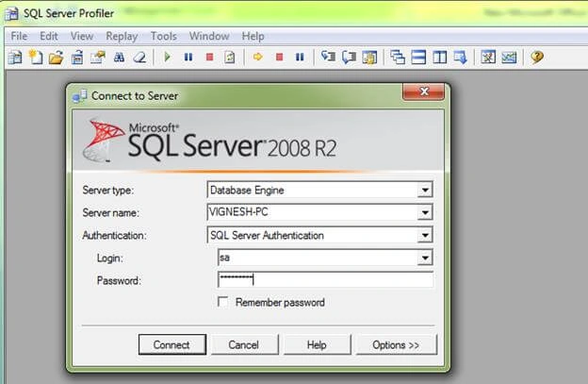Open the Tools menu
This screenshot has width=588, height=384.
164,36
